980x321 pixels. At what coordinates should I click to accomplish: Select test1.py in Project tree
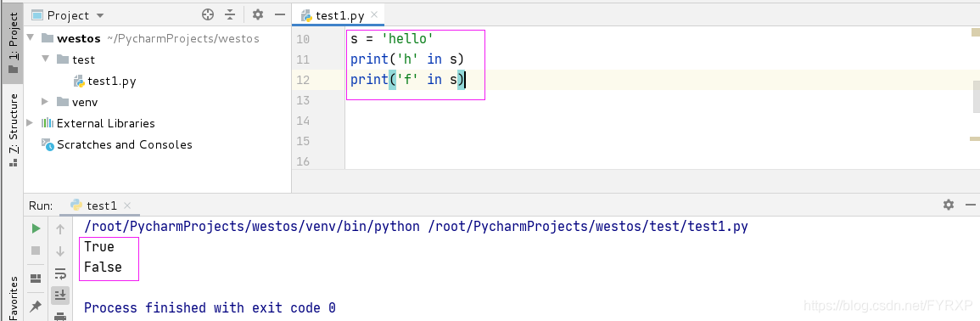[104, 81]
